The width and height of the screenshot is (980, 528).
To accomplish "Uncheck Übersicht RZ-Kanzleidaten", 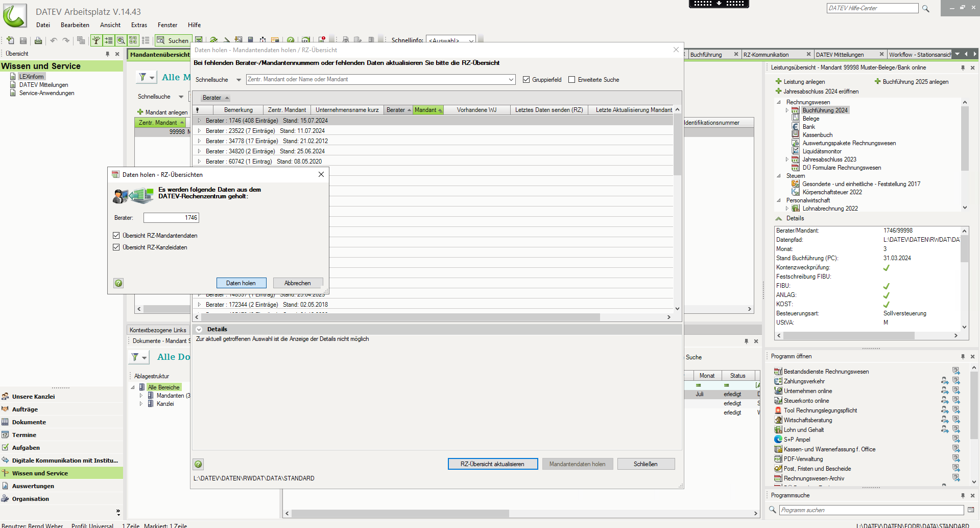I will pos(116,247).
